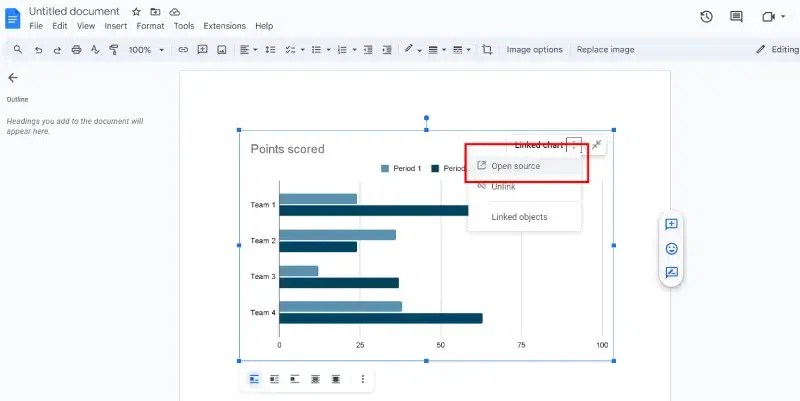This screenshot has width=800, height=401.
Task: Open the checklist dropdown arrow
Action: [x=303, y=49]
